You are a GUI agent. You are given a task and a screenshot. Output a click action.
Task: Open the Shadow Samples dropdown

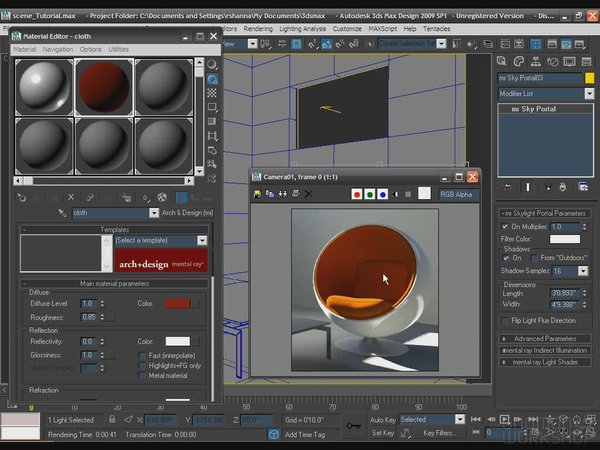pyautogui.click(x=583, y=271)
